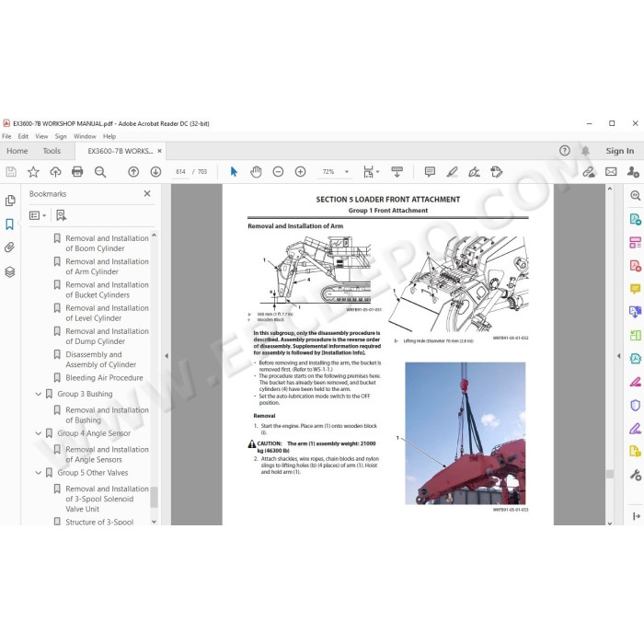Close the EX3600-7B document tab
The image size is (644, 644).
point(159,151)
